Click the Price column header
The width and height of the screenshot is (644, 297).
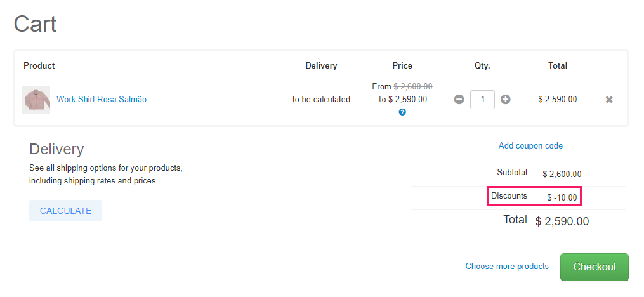point(402,66)
